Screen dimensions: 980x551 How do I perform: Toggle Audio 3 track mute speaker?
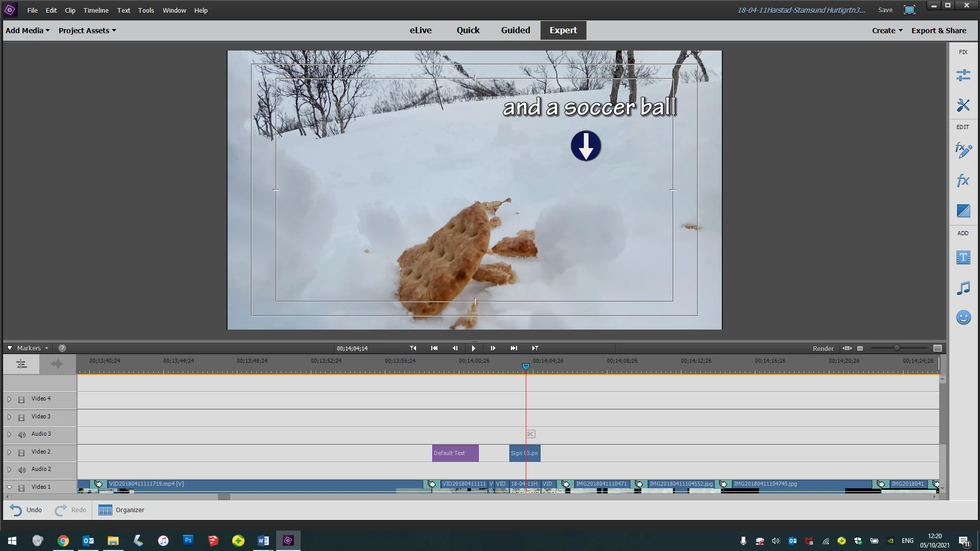tap(21, 435)
